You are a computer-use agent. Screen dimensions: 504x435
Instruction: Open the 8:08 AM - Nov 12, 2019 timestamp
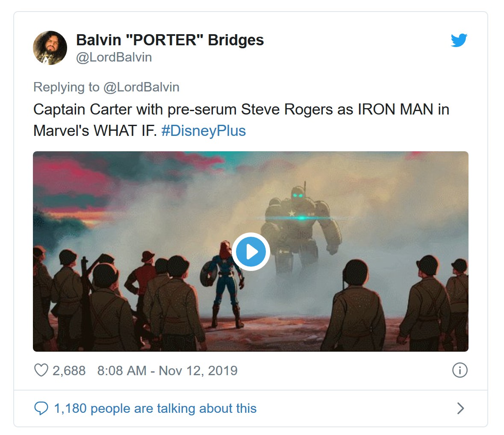(x=167, y=370)
